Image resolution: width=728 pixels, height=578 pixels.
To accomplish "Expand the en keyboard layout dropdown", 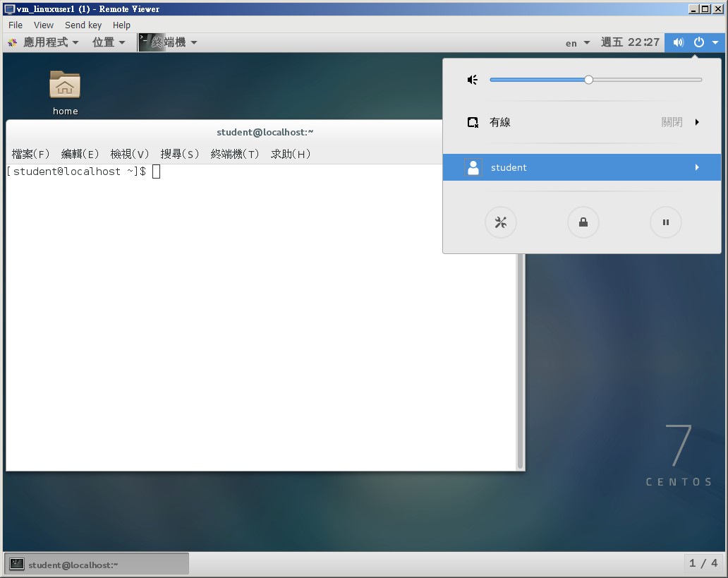I will pos(576,42).
